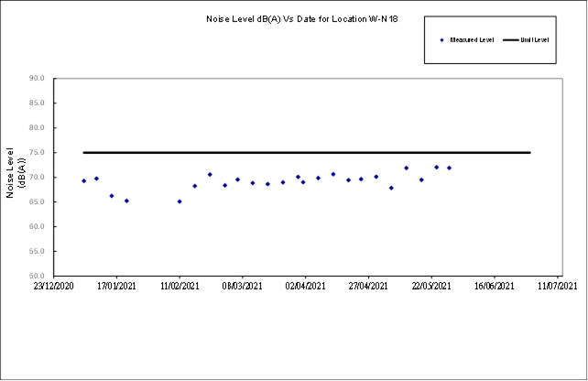
Task: Click the Noise Level (dB(A)) y-axis title
Action: point(16,173)
